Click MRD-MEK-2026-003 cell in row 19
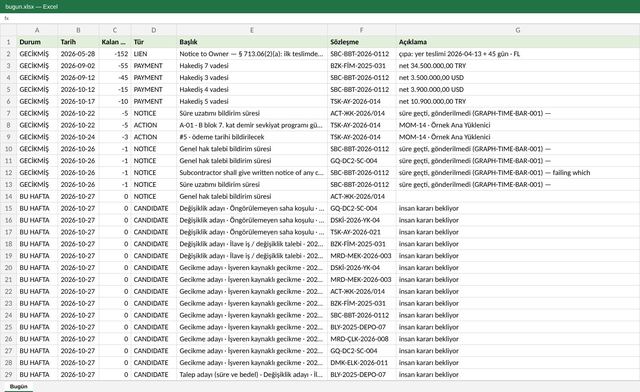Viewport: 640px width, 392px height. click(362, 256)
